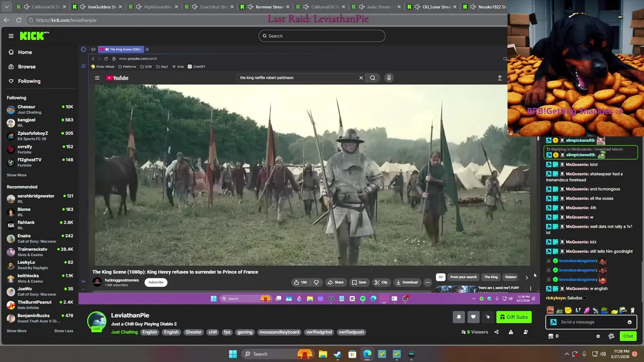This screenshot has width=644, height=362.
Task: Expand Following list with Show More
Action: (17, 175)
